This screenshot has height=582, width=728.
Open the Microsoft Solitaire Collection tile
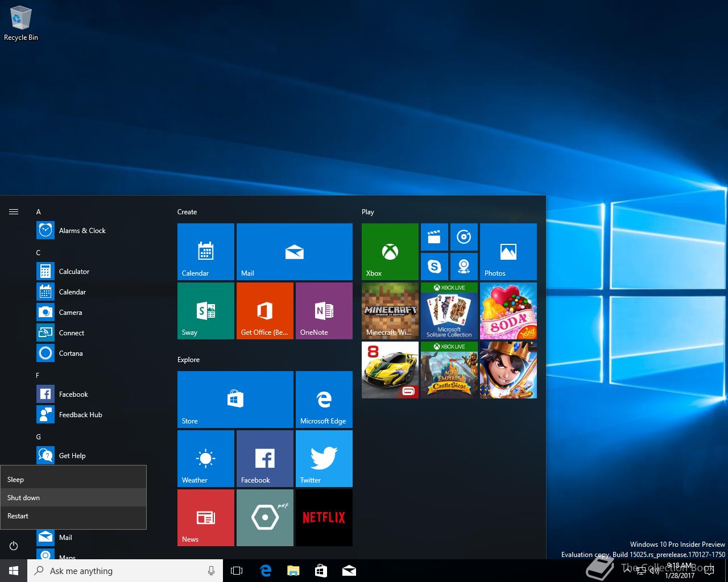pos(449,311)
